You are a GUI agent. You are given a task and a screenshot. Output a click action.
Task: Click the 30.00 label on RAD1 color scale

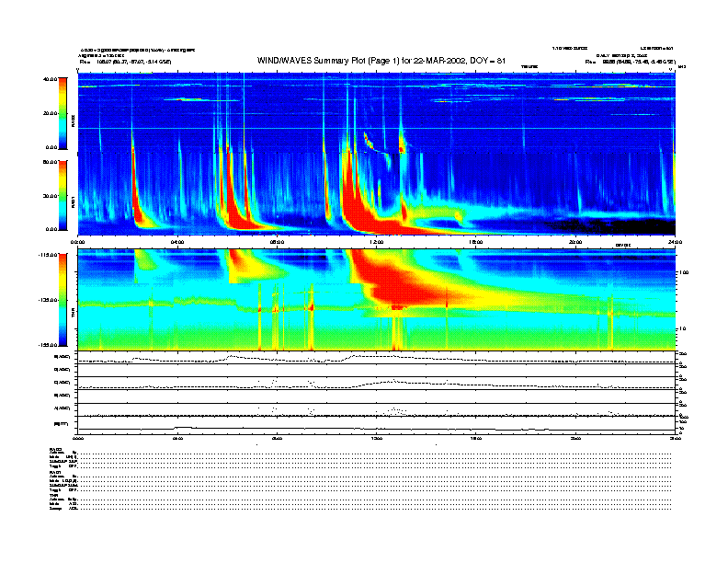tap(50, 196)
